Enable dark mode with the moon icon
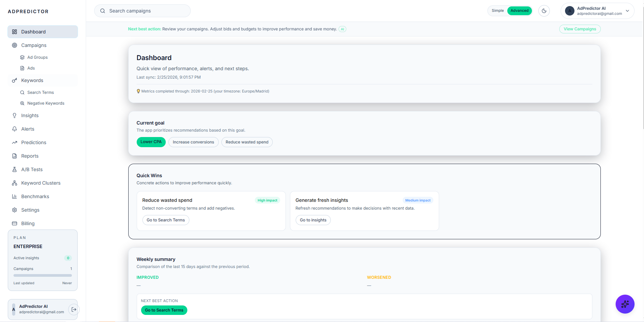The image size is (644, 322). click(544, 10)
